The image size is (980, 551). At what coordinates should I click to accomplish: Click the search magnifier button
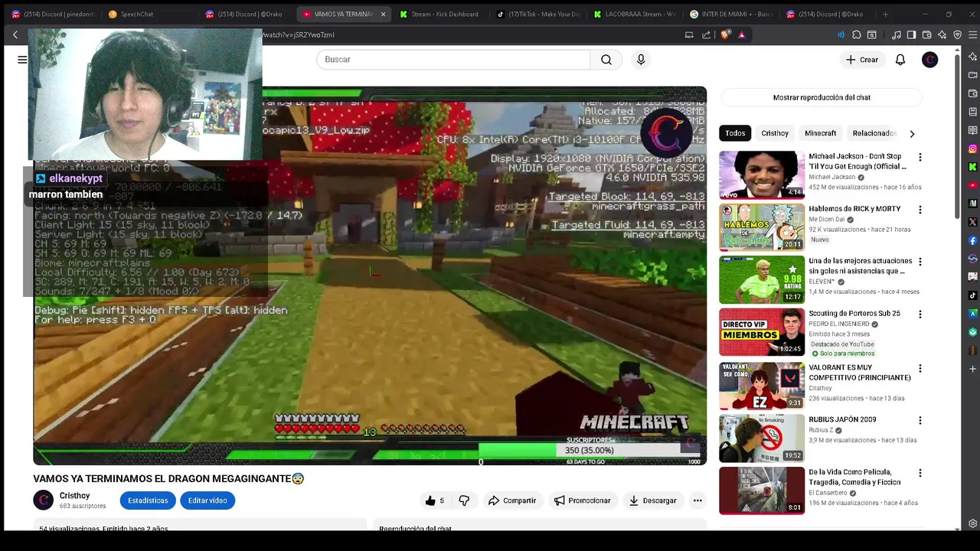click(x=606, y=60)
